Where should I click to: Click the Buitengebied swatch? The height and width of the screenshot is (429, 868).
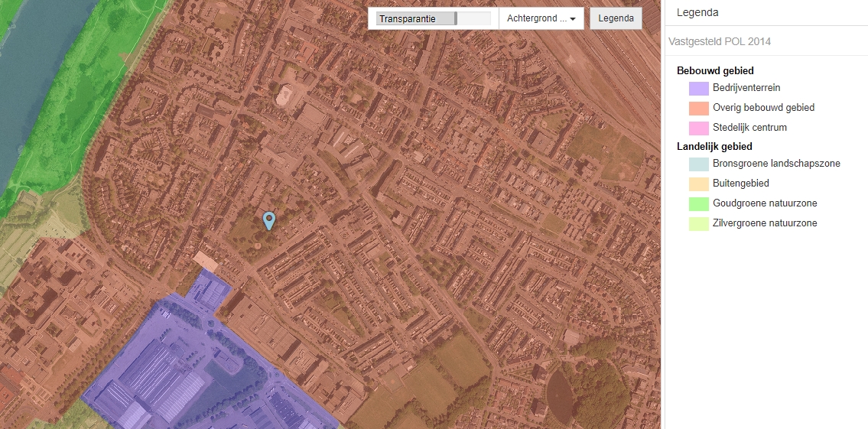tap(699, 184)
